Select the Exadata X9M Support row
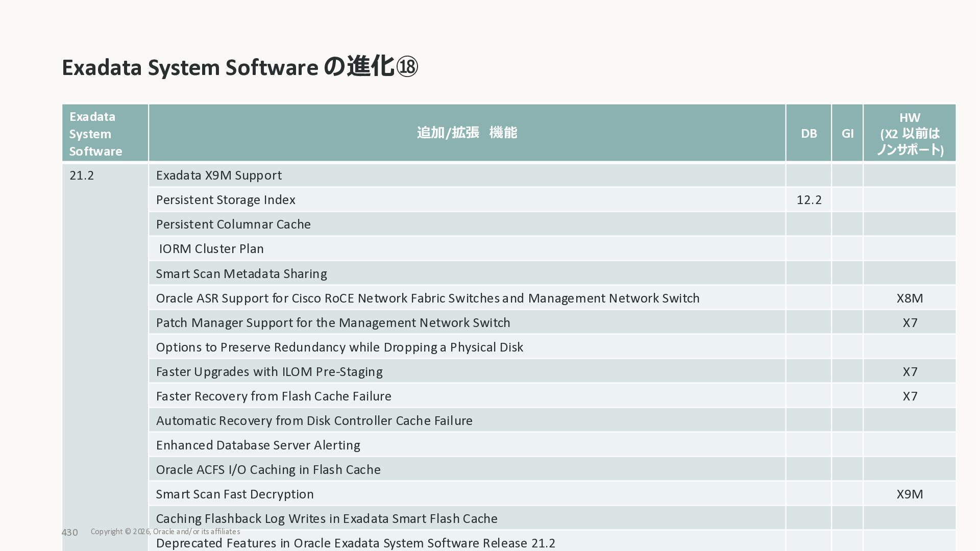980x551 pixels. 219,176
